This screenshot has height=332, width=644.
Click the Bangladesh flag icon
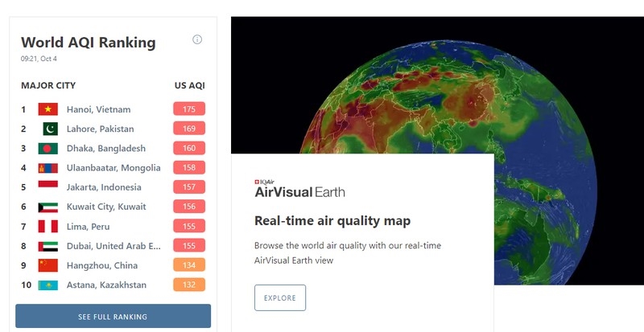point(48,148)
